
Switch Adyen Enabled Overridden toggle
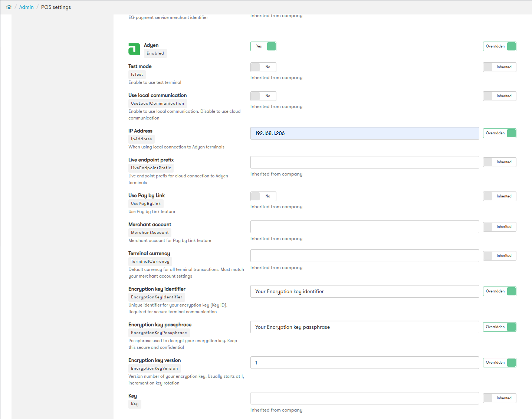point(500,46)
